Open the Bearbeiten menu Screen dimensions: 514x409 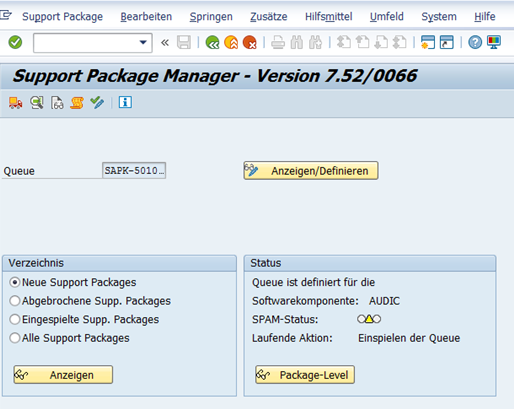click(x=146, y=17)
